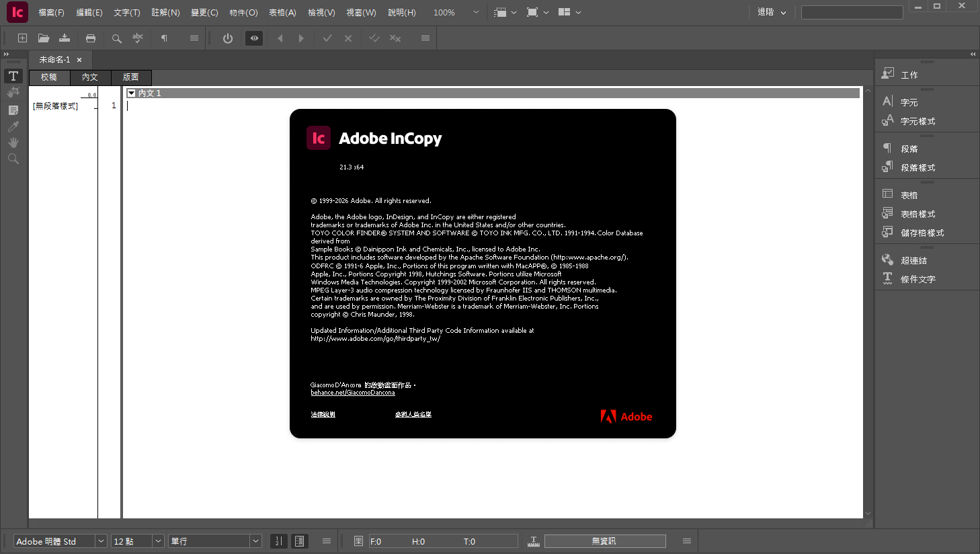980x554 pixels.
Task: Click the open folder icon
Action: click(44, 38)
